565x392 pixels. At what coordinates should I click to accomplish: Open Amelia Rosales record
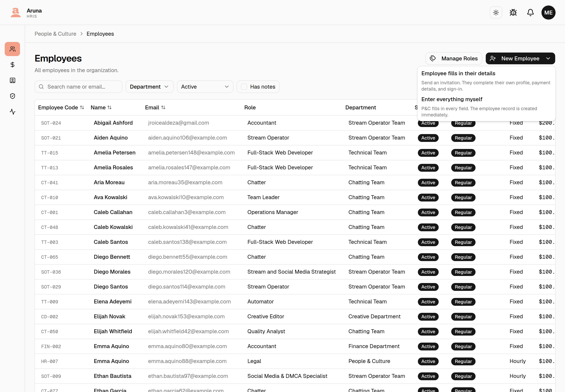pos(295,168)
